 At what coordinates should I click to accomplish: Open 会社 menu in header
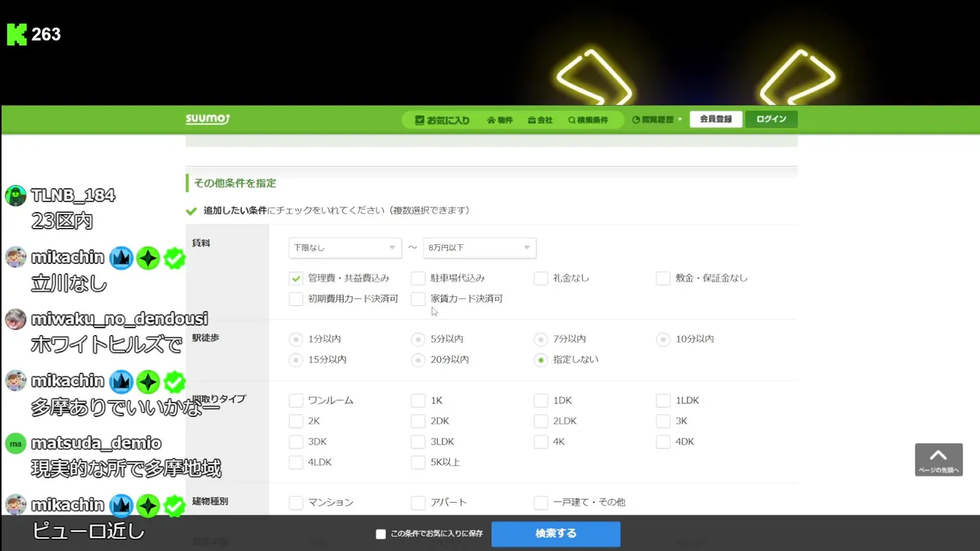coord(540,120)
